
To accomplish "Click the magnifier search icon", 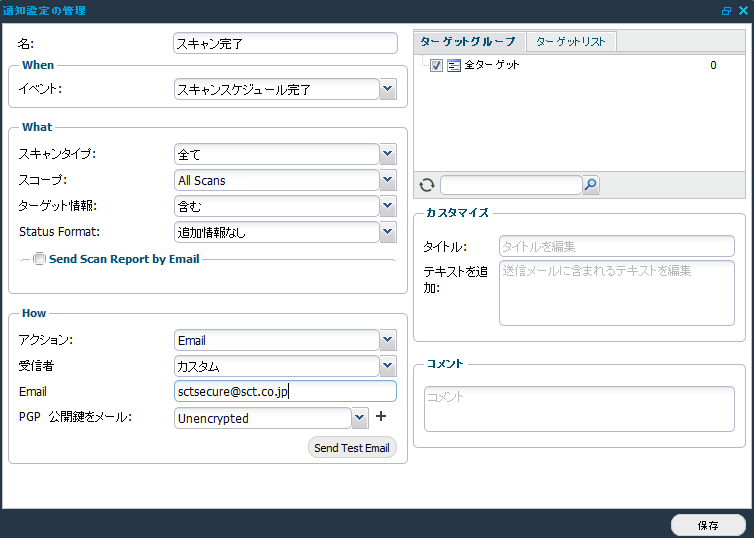I will click(591, 185).
